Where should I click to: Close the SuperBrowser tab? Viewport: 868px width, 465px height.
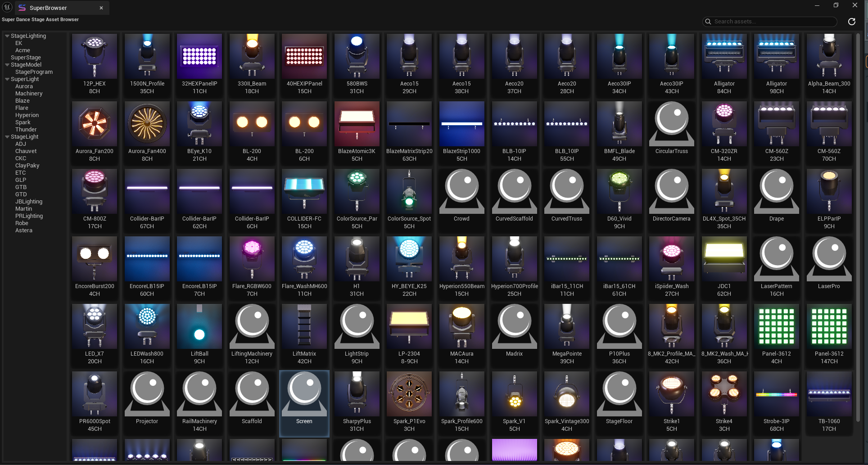[101, 8]
